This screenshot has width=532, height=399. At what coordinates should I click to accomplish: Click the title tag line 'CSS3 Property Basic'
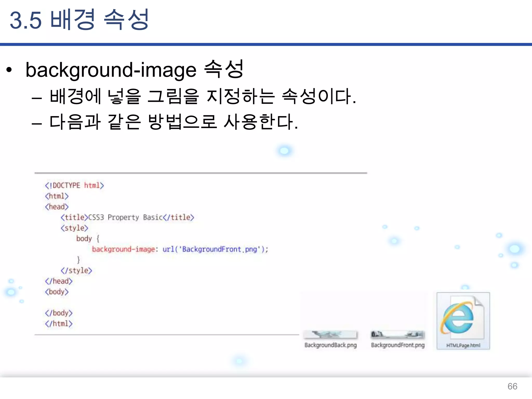pyautogui.click(x=127, y=217)
